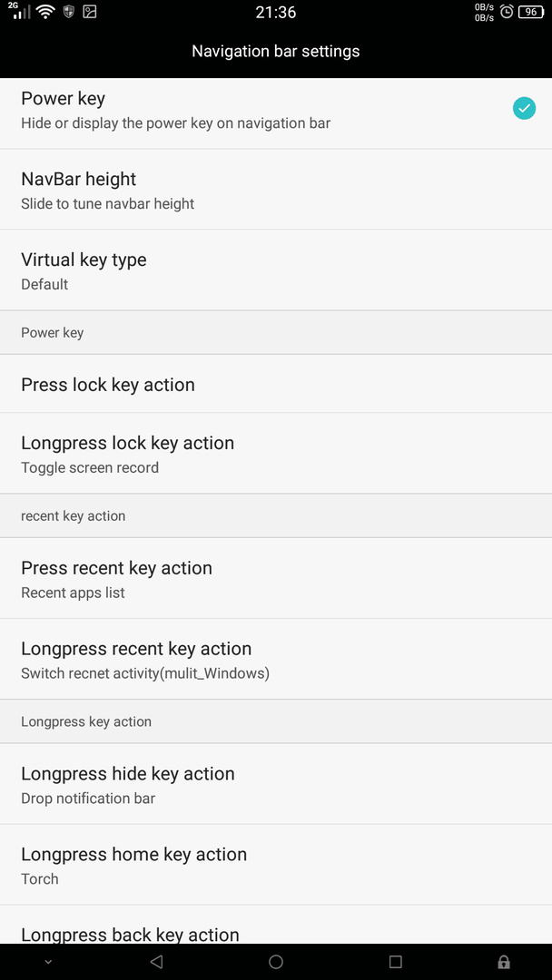Choose Press lock key action
Viewport: 552px width, 980px height.
(x=276, y=384)
